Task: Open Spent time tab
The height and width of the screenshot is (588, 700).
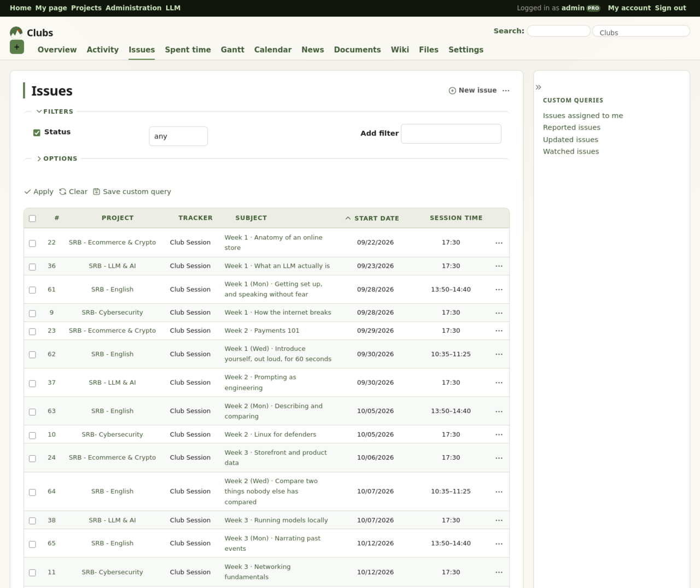Action: tap(188, 50)
